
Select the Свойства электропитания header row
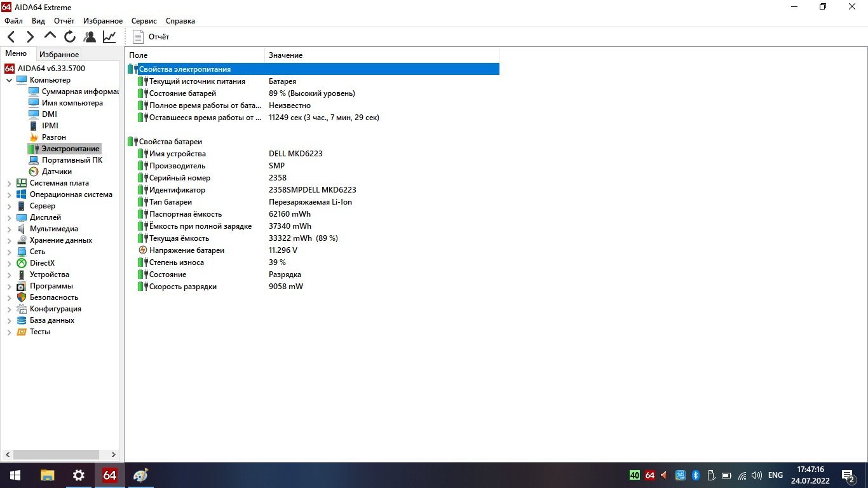[x=313, y=69]
